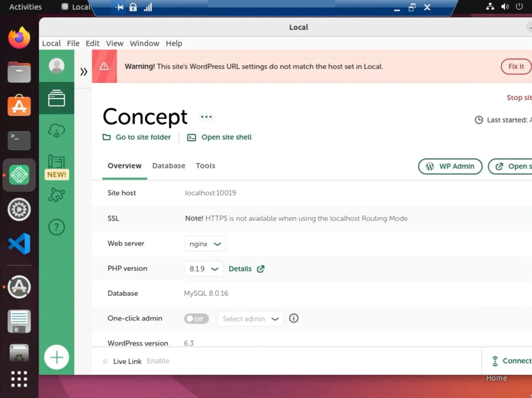Open Settings gear icon in dock
The width and height of the screenshot is (532, 398).
(19, 209)
